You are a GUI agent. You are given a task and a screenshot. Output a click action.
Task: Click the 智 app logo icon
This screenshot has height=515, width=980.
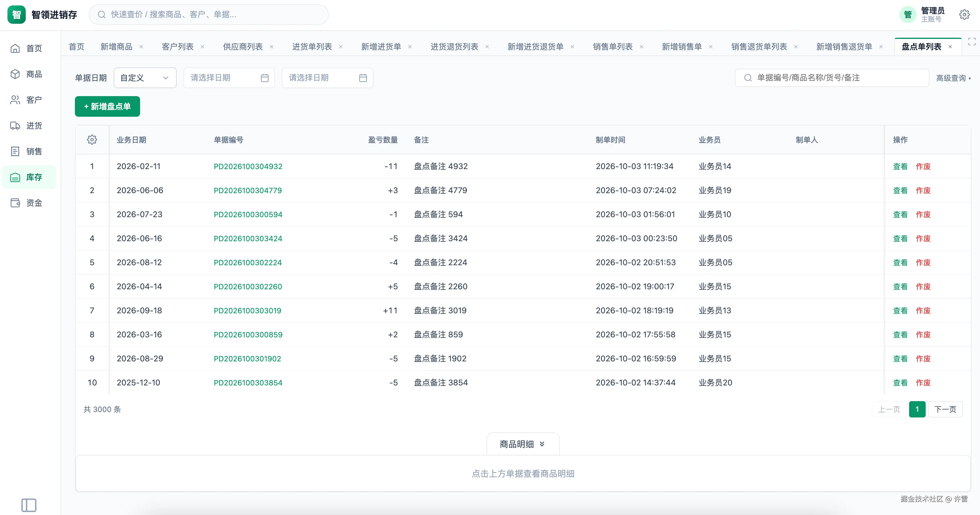17,15
